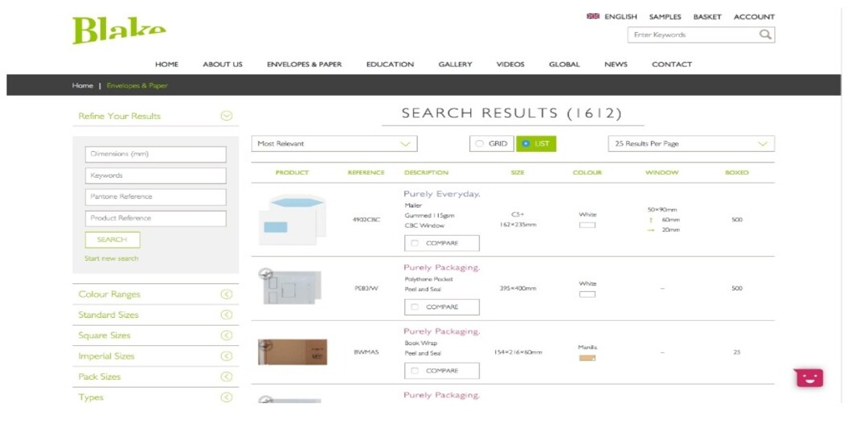Click the SEARCH button in refine panel

tap(113, 240)
